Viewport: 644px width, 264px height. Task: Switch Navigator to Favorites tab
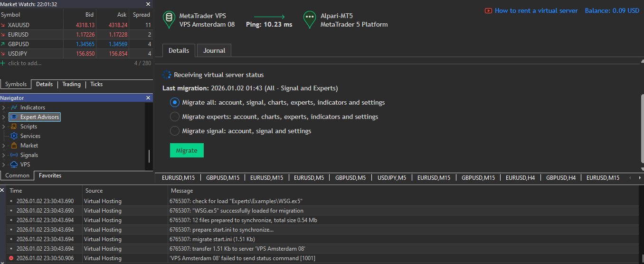(x=50, y=176)
